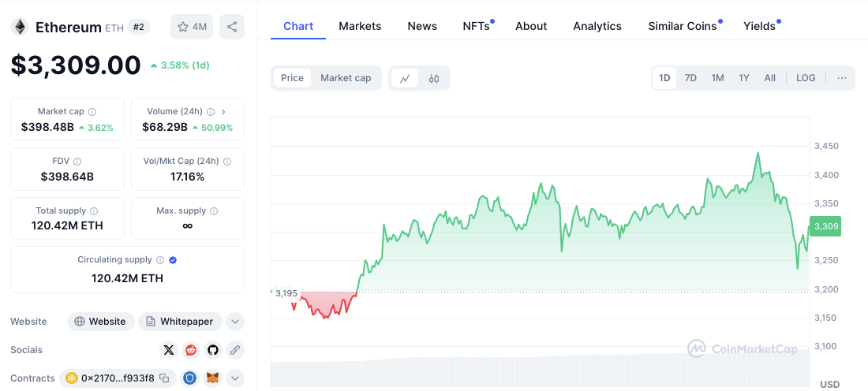This screenshot has height=391, width=868.
Task: Set chart range to All
Action: tap(770, 78)
